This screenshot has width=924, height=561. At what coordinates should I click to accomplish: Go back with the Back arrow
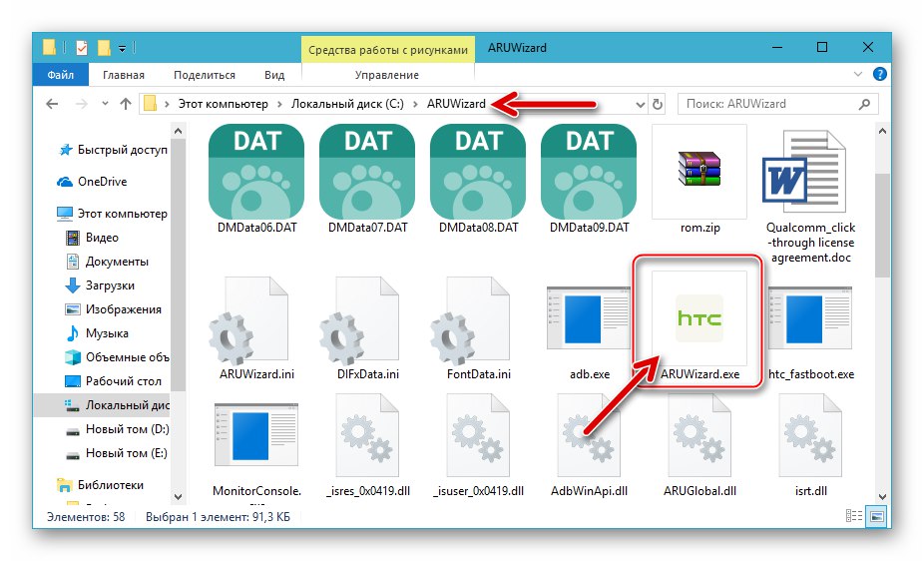pos(53,104)
